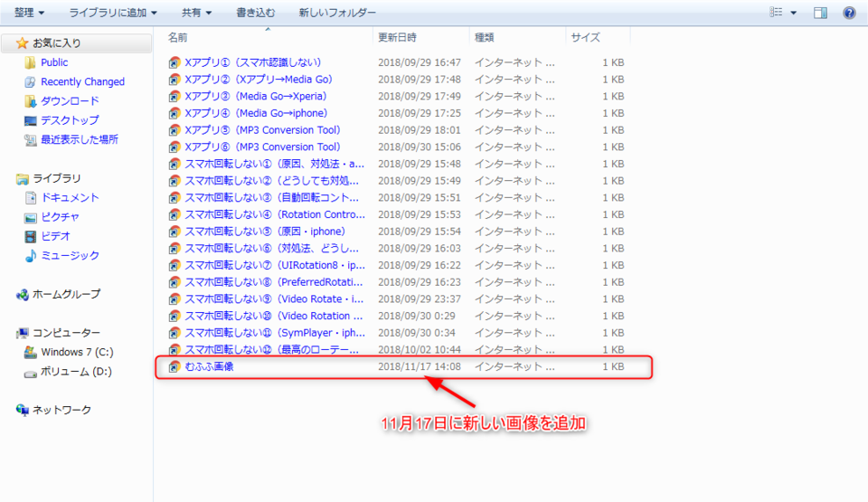
Task: Click the 書き込む toolbar button
Action: click(255, 12)
